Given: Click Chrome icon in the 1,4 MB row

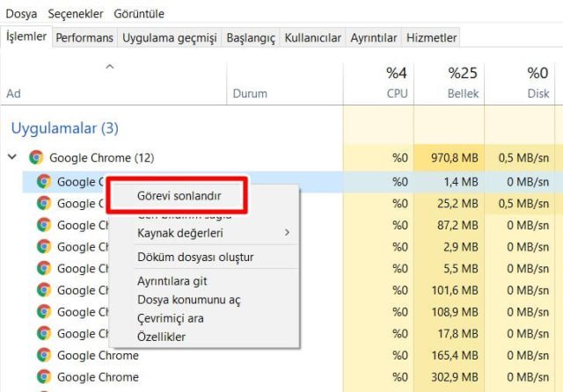Looking at the screenshot, I should (44, 181).
